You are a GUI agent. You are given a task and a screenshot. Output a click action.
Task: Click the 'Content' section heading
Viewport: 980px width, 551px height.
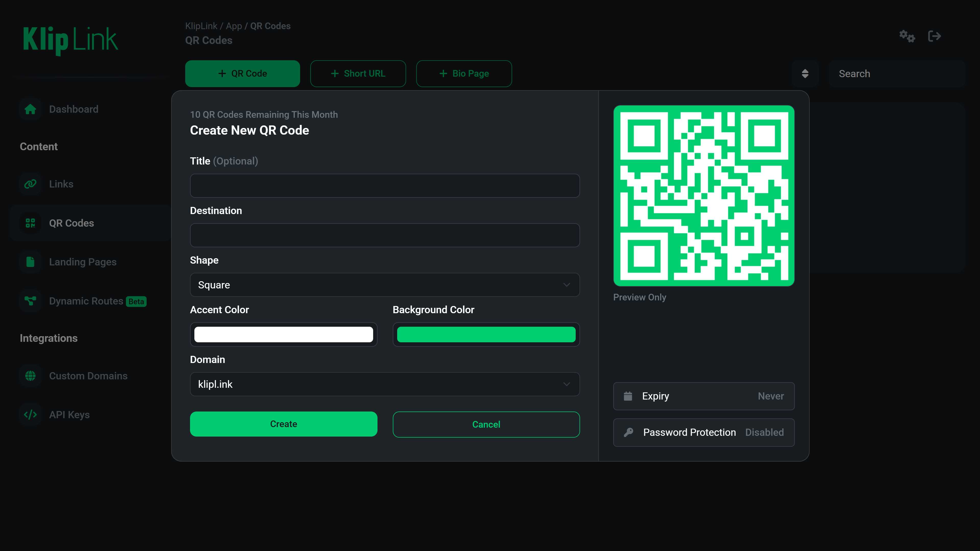pyautogui.click(x=38, y=147)
